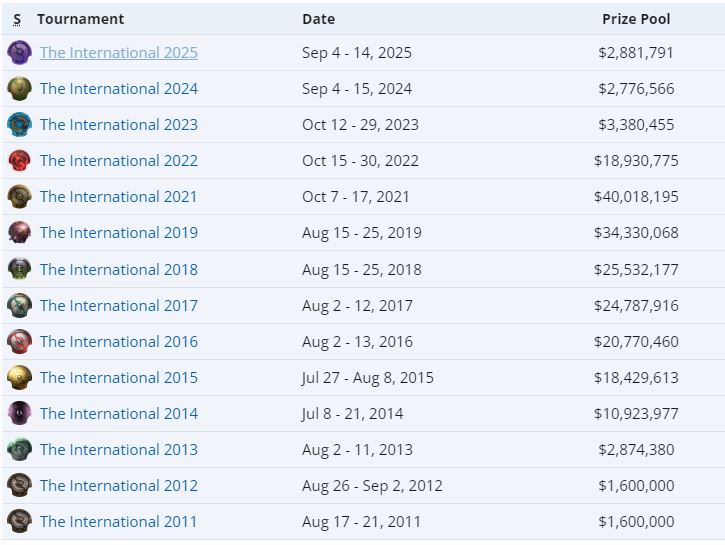
Task: Select the $40,018,195 prize pool cell
Action: pos(636,197)
